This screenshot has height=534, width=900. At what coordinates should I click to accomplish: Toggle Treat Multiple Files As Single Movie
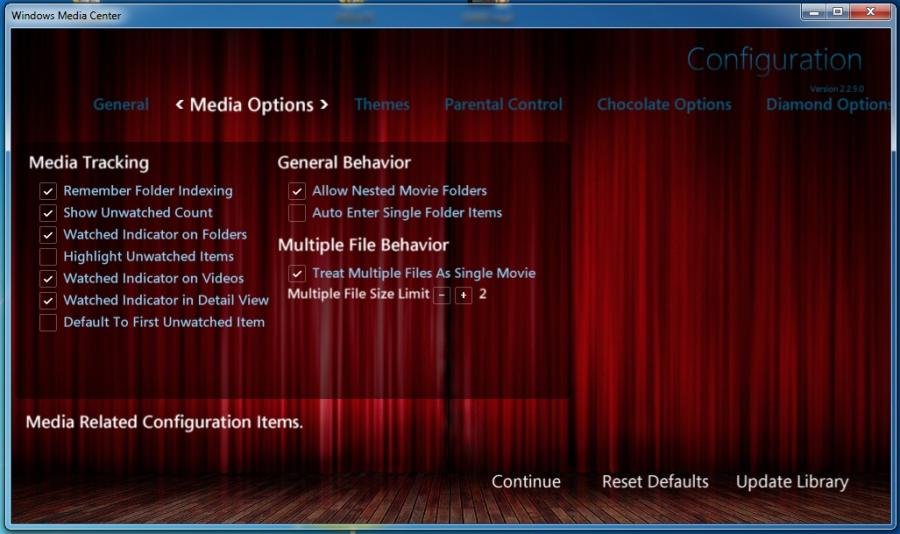pos(297,273)
